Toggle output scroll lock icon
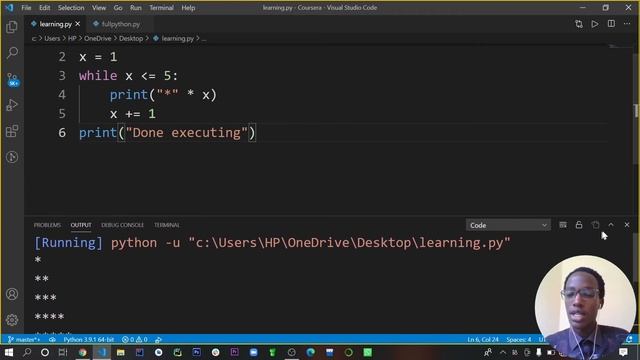The image size is (640, 360). (x=579, y=225)
